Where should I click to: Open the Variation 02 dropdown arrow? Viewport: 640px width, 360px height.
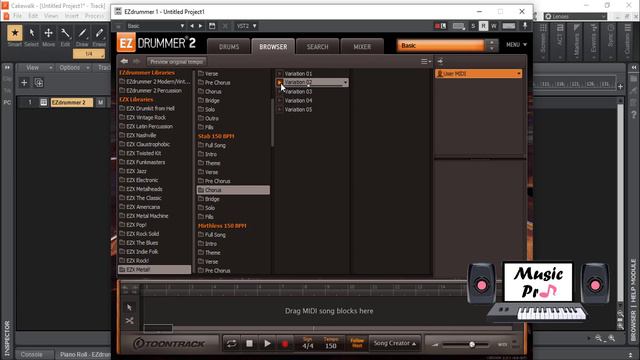coord(345,82)
